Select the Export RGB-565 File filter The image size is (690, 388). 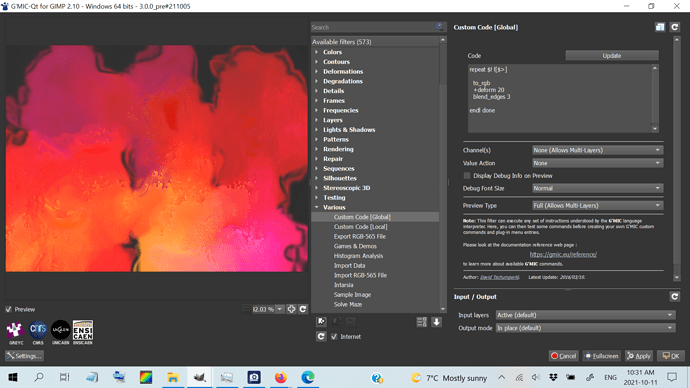click(360, 236)
